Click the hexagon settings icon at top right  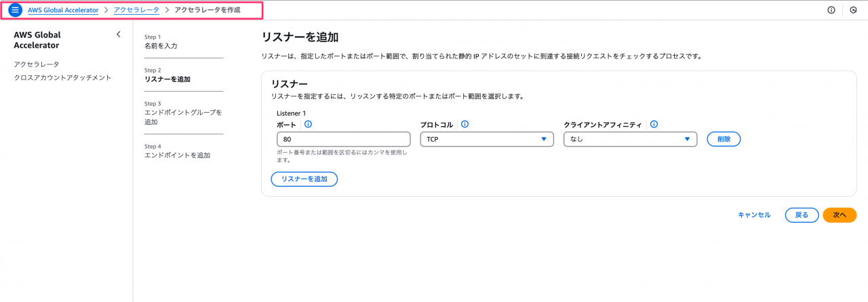click(x=853, y=10)
